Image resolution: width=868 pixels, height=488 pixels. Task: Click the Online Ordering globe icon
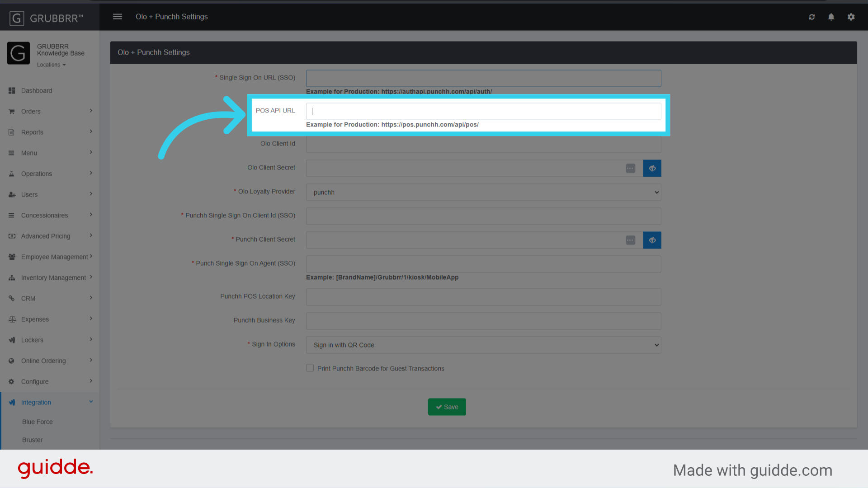[12, 361]
